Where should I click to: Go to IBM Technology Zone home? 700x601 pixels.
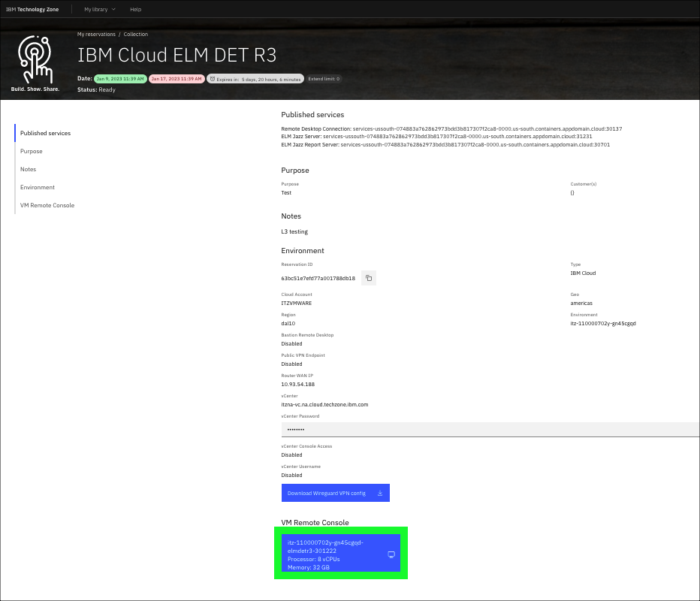tap(32, 10)
